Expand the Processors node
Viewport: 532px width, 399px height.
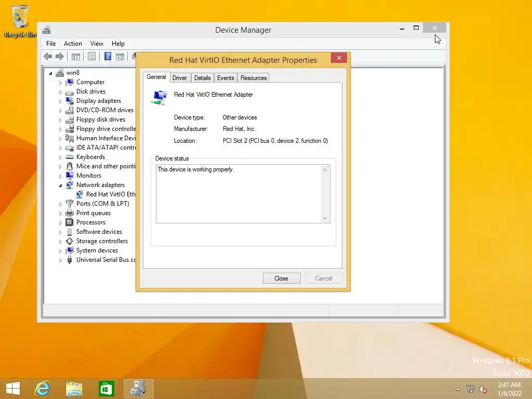[60, 223]
